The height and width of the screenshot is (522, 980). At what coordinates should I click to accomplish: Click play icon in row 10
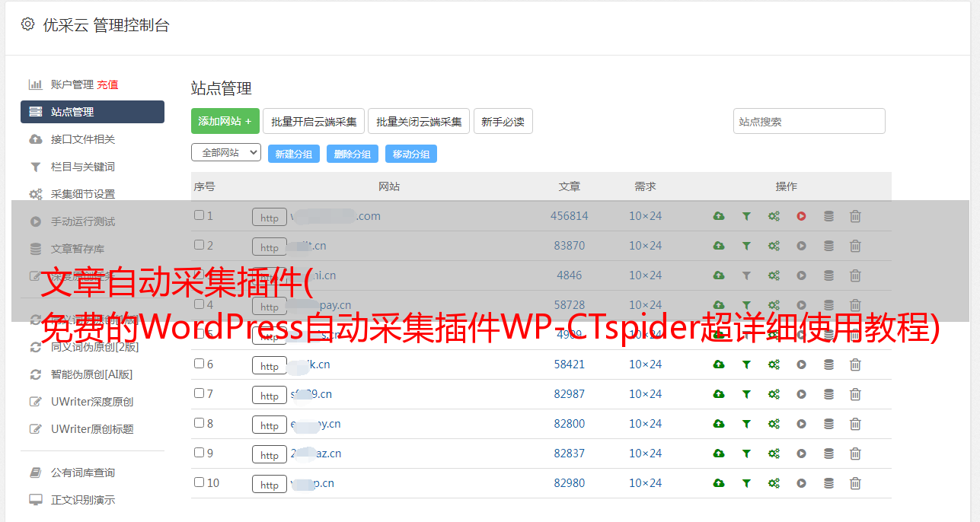[x=801, y=483]
